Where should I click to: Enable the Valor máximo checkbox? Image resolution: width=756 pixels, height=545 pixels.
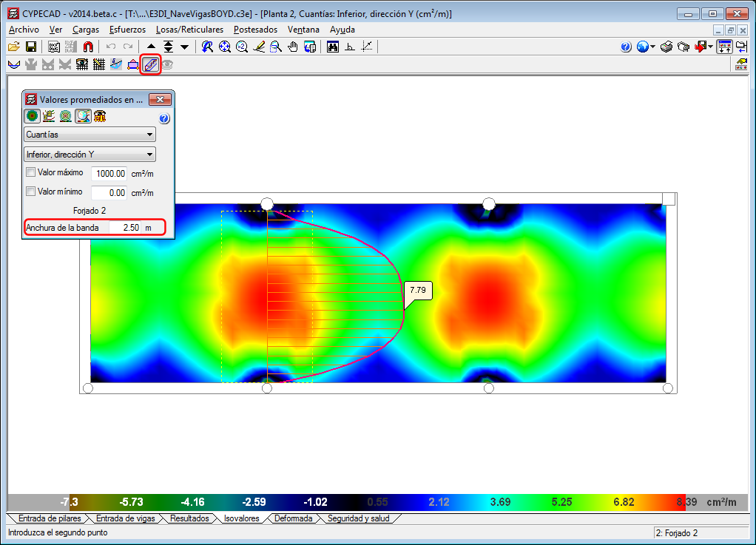31,172
